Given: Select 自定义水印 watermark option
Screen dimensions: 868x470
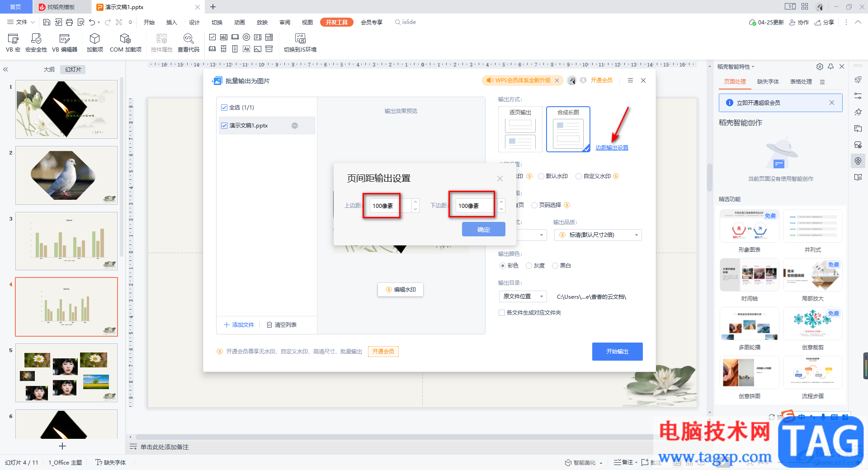Looking at the screenshot, I should [x=579, y=176].
